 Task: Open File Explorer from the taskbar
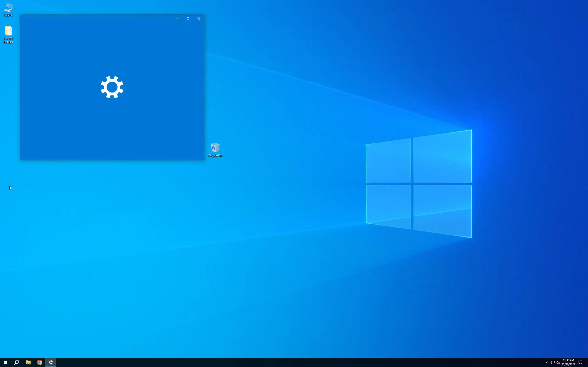pyautogui.click(x=28, y=362)
